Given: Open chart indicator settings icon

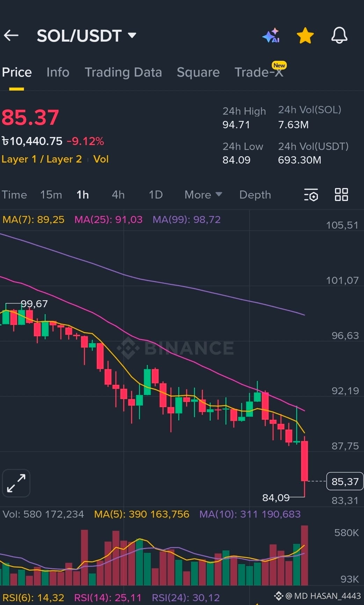Looking at the screenshot, I should (311, 195).
